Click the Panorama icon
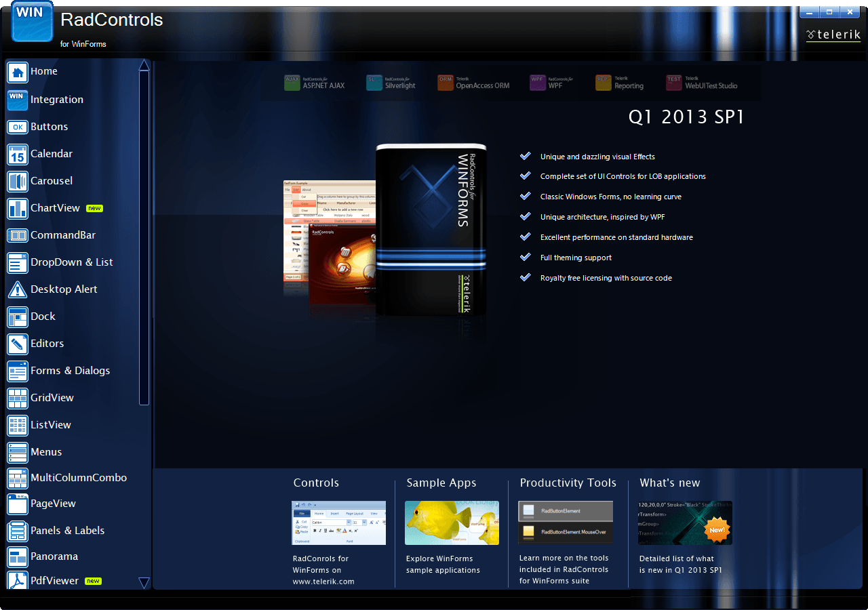This screenshot has height=610, width=868. [x=18, y=556]
